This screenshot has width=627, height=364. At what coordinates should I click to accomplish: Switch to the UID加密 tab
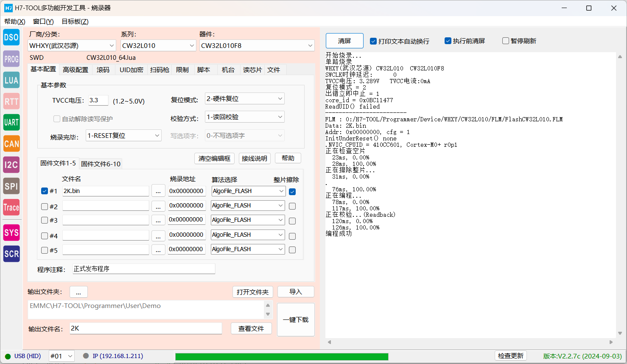(131, 70)
